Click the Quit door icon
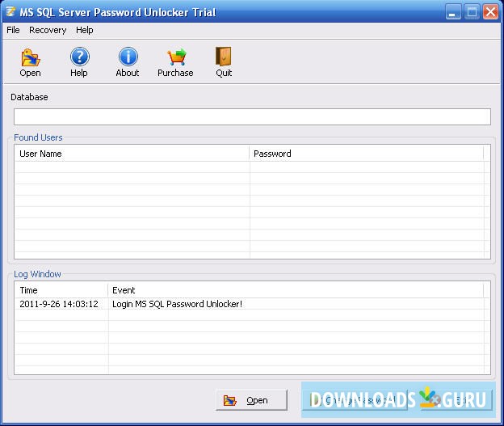The image size is (504, 426). click(224, 57)
